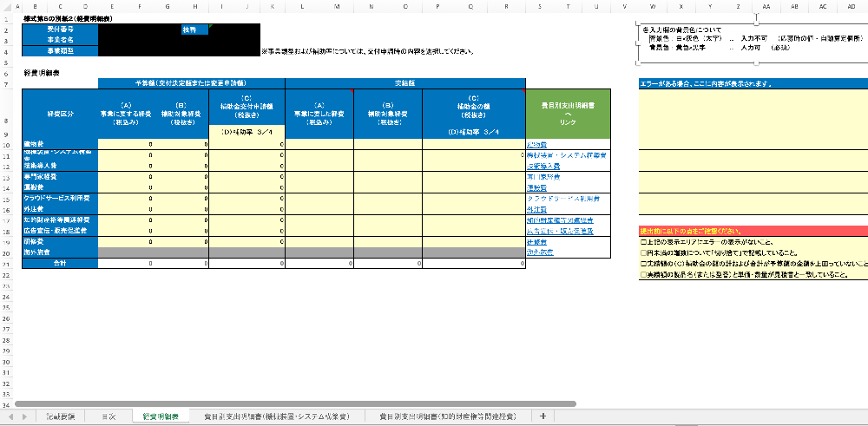Click the 建物費 row label cell
The height and width of the screenshot is (426, 868).
click(60, 144)
